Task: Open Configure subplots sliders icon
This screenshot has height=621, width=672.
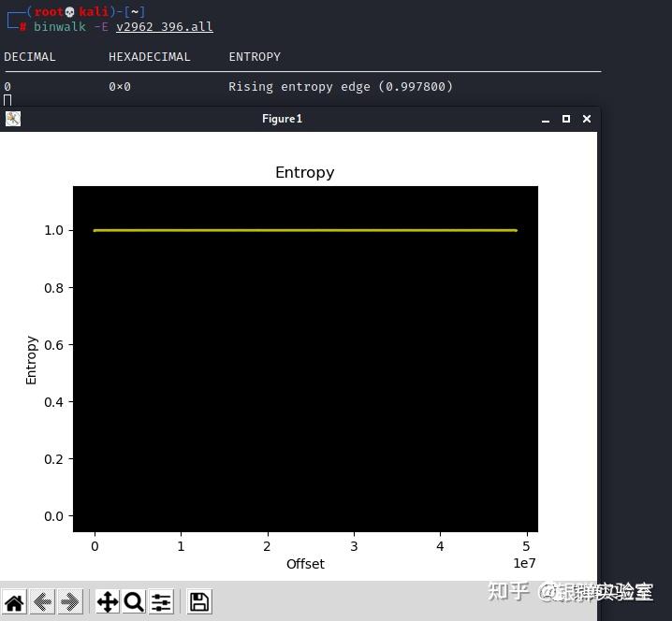Action: (x=161, y=602)
